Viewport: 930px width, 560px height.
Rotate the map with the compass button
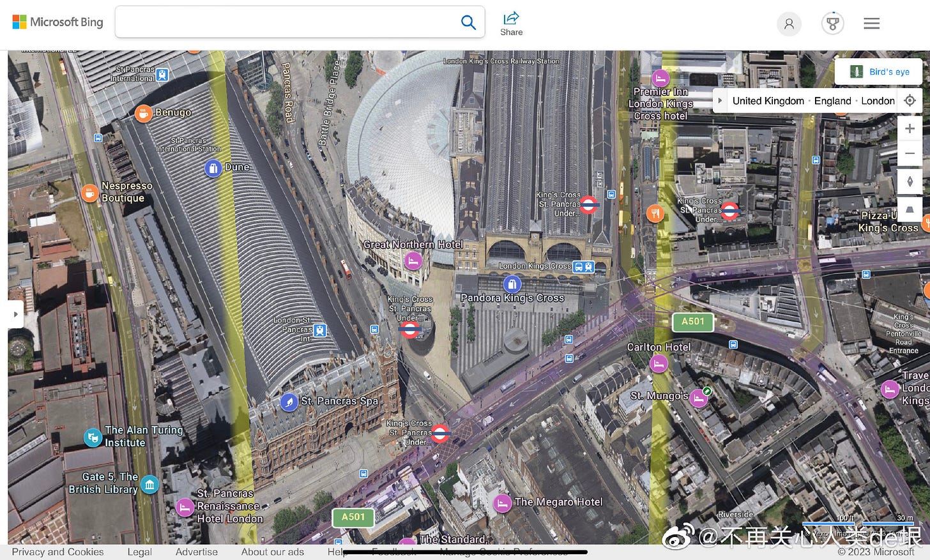point(910,181)
